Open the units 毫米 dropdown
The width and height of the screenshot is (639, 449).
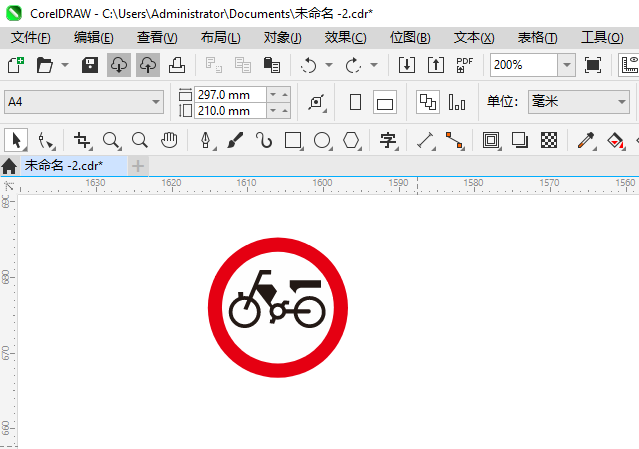[x=579, y=102]
